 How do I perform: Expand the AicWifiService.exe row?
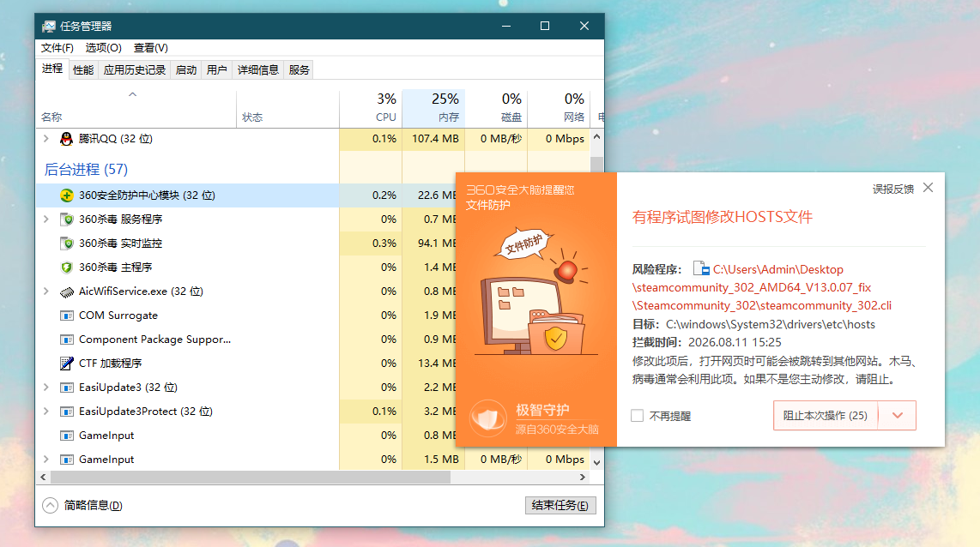click(45, 292)
